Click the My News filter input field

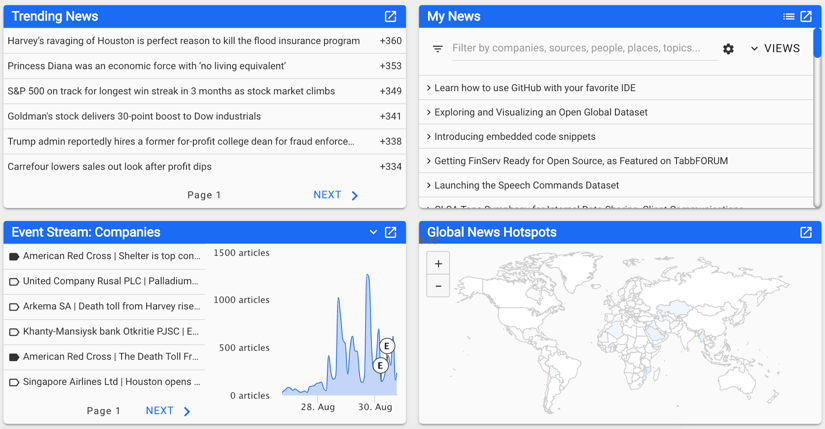pos(580,48)
